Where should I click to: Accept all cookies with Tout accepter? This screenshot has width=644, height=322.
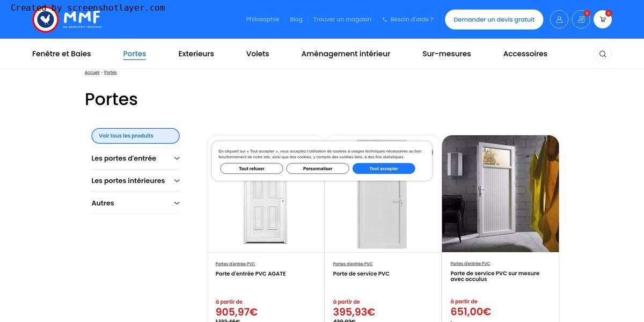coord(384,169)
